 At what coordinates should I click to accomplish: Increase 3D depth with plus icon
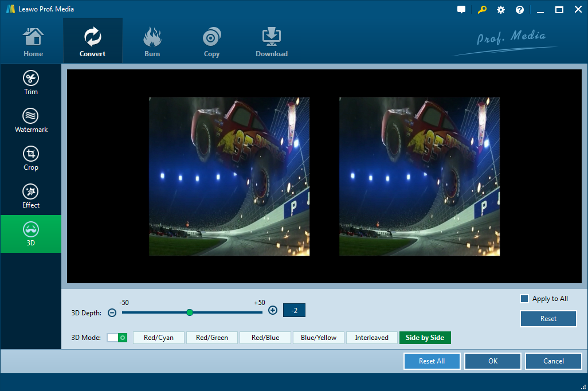pos(273,310)
